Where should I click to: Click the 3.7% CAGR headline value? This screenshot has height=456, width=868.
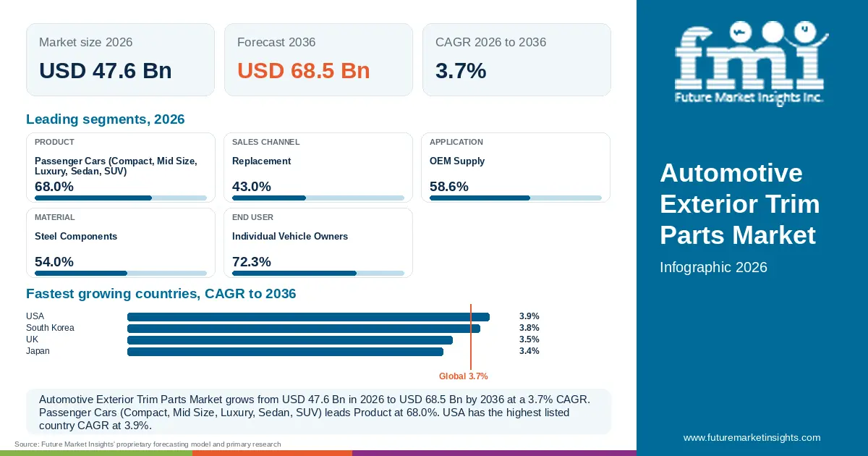461,70
